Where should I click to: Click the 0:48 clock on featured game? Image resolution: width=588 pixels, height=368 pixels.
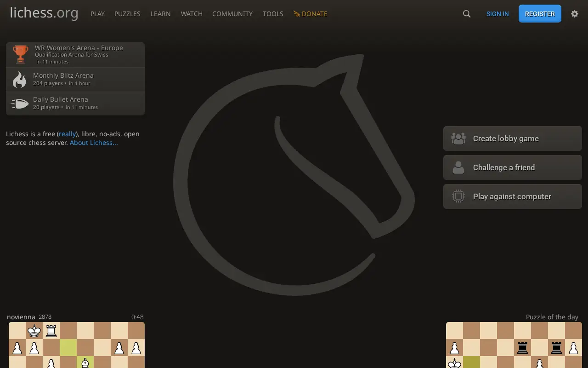click(137, 317)
